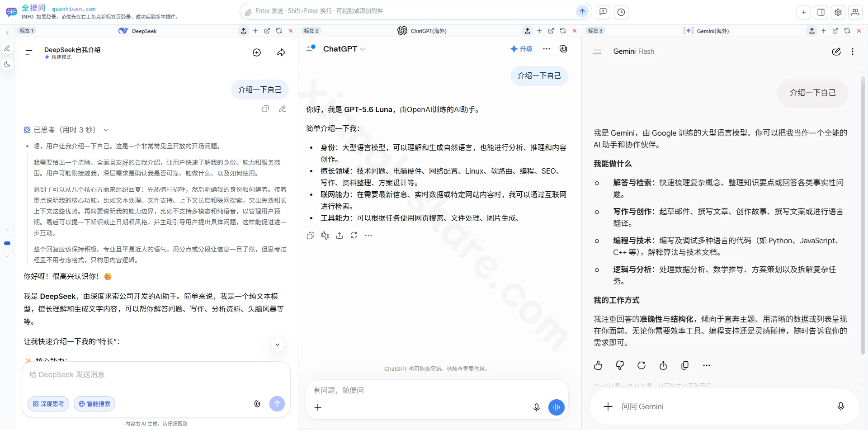Screen dimensions: 868x430
Task: Regenerate the ChatGPT response
Action: click(x=354, y=236)
